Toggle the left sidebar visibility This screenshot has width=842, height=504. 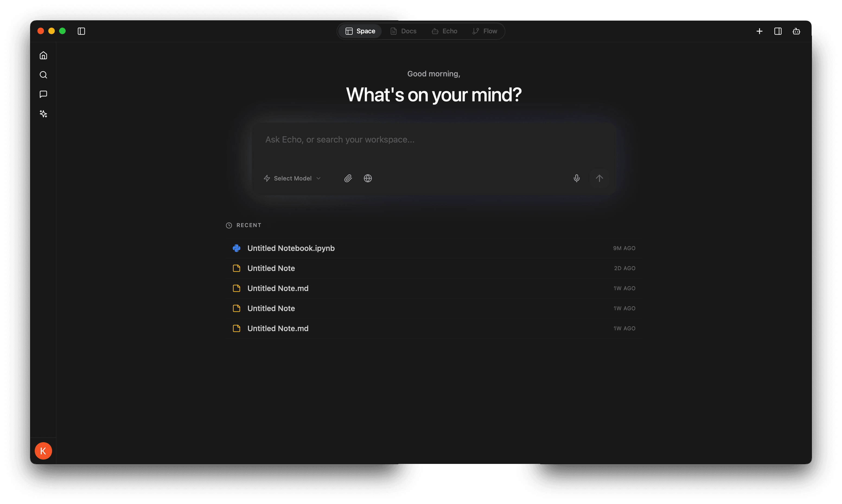pos(81,31)
